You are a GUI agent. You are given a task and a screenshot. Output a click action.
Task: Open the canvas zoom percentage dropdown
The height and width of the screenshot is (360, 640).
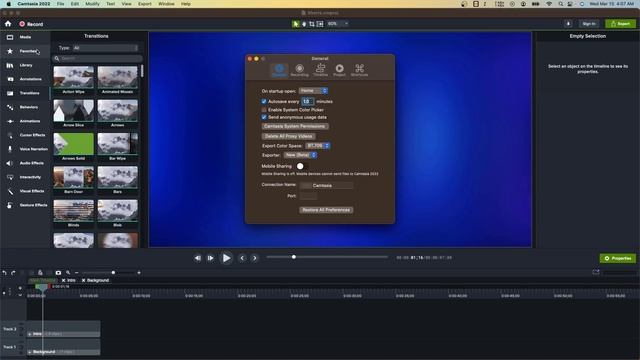pos(338,24)
